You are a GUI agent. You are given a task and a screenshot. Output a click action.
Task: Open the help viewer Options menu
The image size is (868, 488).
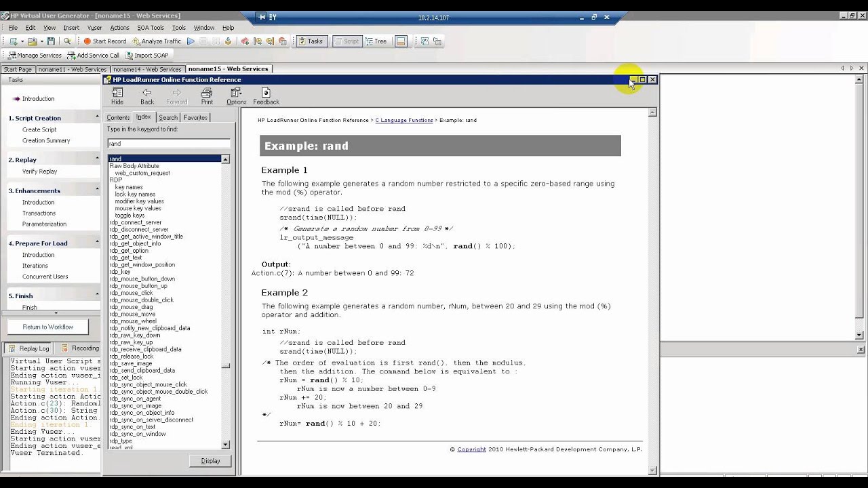(236, 96)
